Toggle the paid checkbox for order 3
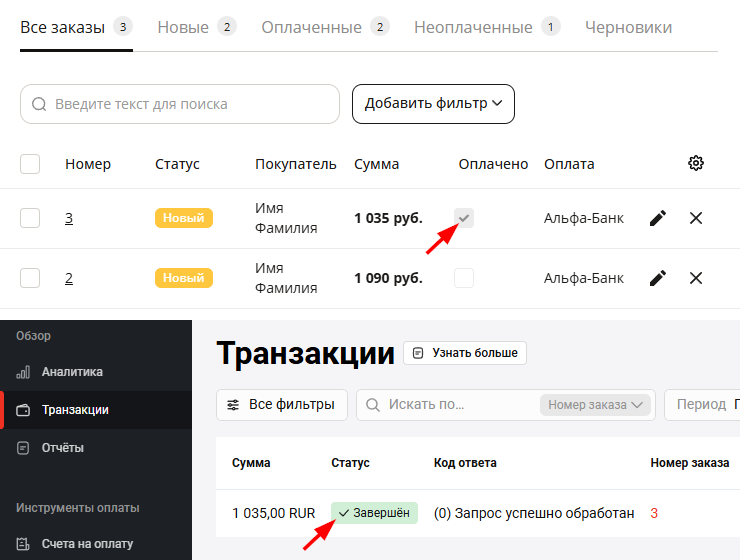 [x=464, y=218]
